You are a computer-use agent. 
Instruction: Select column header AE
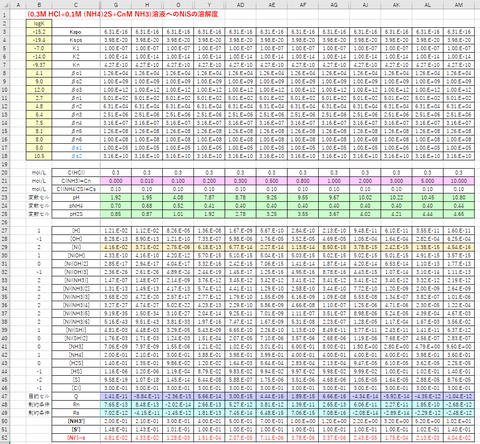pos(272,5)
